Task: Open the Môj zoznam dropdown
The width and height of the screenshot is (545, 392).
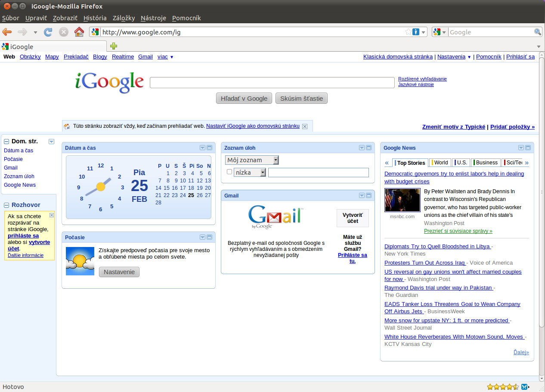Action: click(x=252, y=160)
